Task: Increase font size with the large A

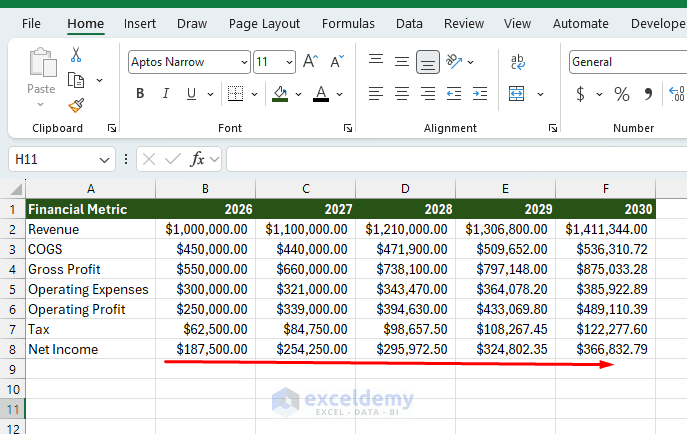Action: tap(310, 61)
